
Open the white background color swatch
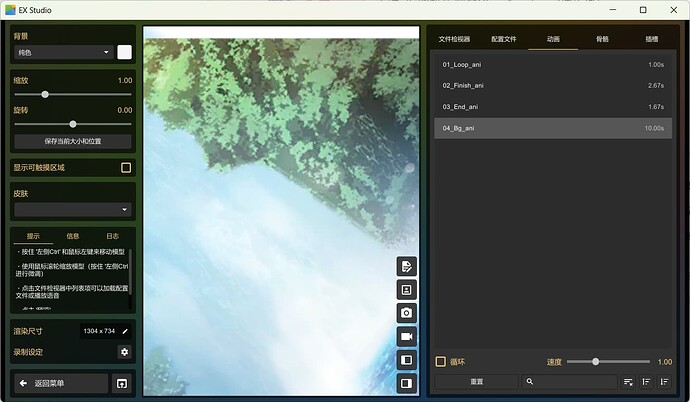click(125, 52)
